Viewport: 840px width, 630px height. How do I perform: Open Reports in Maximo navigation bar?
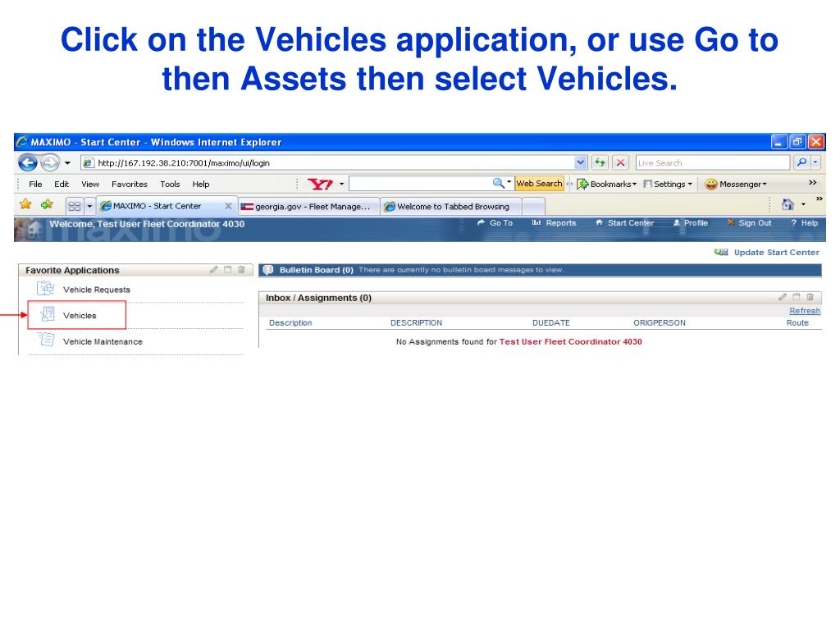point(554,223)
